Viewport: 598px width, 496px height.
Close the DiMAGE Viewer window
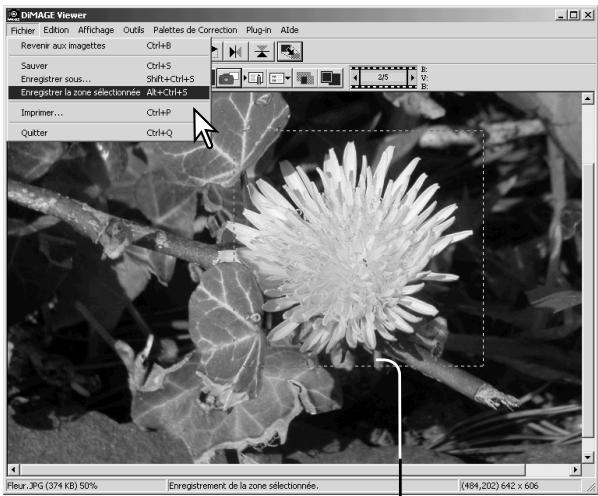point(588,15)
